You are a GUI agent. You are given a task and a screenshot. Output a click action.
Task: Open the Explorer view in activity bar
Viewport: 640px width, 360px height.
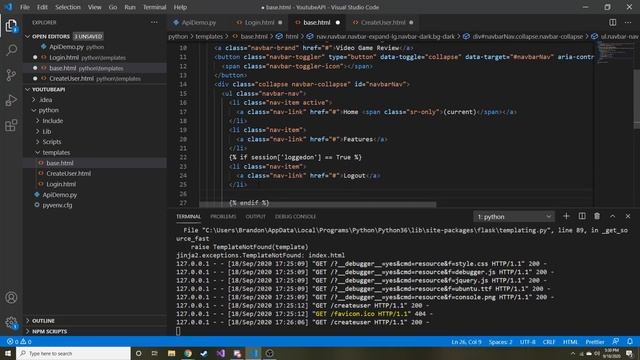[11, 26]
